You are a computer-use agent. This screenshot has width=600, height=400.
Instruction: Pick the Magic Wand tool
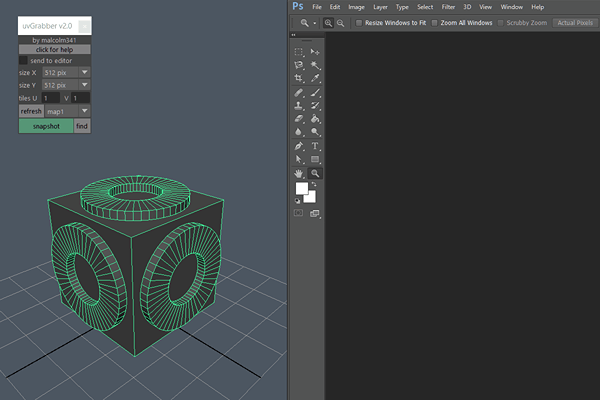point(315,65)
